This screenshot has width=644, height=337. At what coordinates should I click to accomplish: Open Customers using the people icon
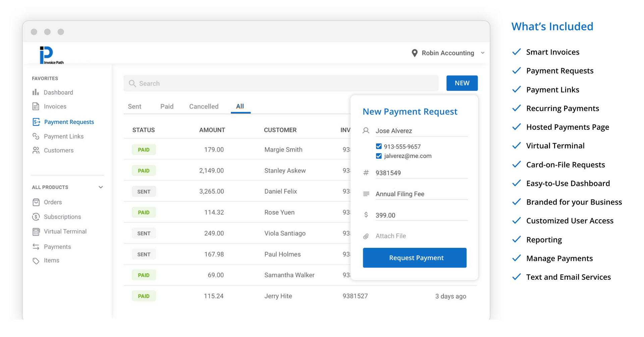pos(36,150)
